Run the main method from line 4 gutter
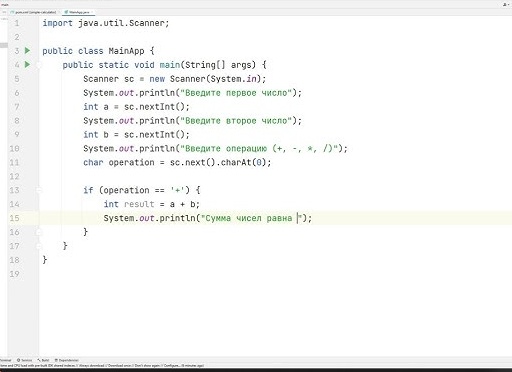The width and height of the screenshot is (512, 372). [x=27, y=64]
